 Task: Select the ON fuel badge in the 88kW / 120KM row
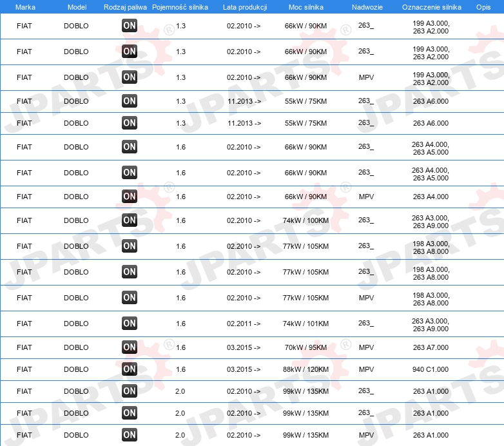click(130, 369)
